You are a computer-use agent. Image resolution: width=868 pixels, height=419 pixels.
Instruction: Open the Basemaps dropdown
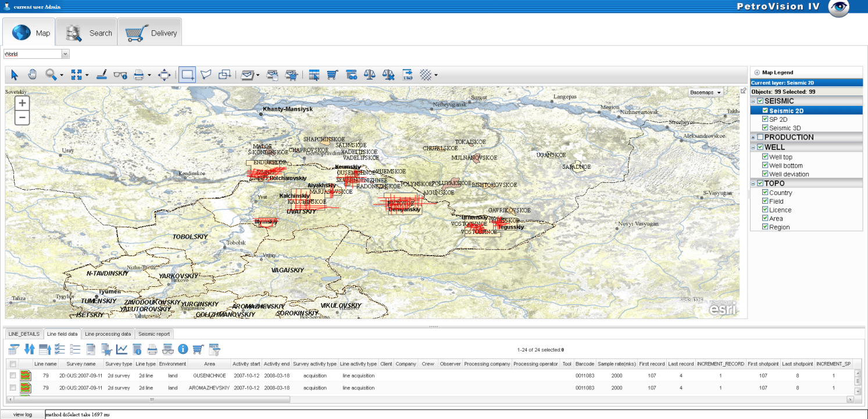tap(706, 93)
